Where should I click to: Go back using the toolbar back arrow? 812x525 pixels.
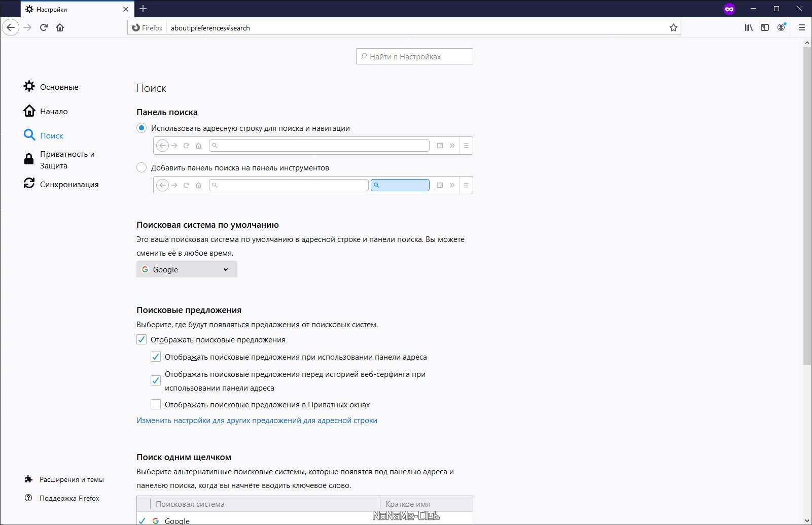point(11,27)
